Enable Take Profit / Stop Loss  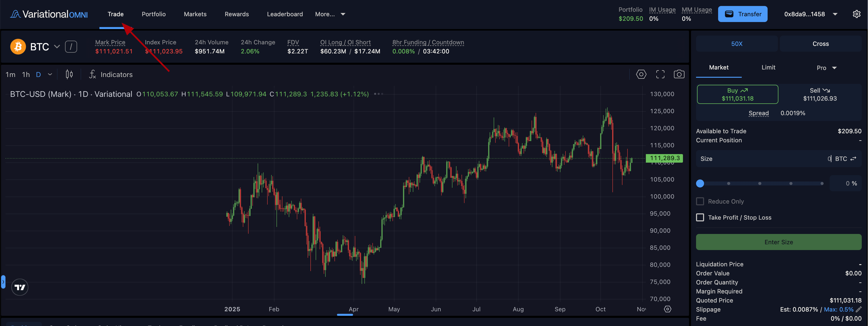point(700,217)
